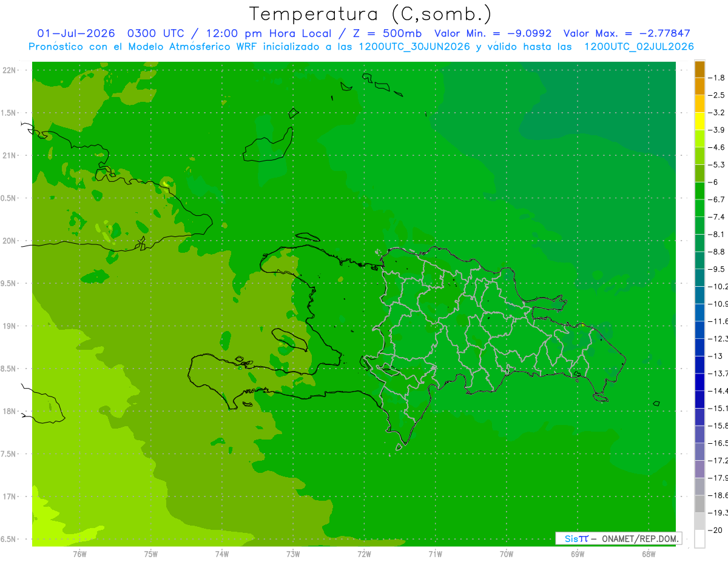Click the "-5.3" legend value

click(x=718, y=165)
